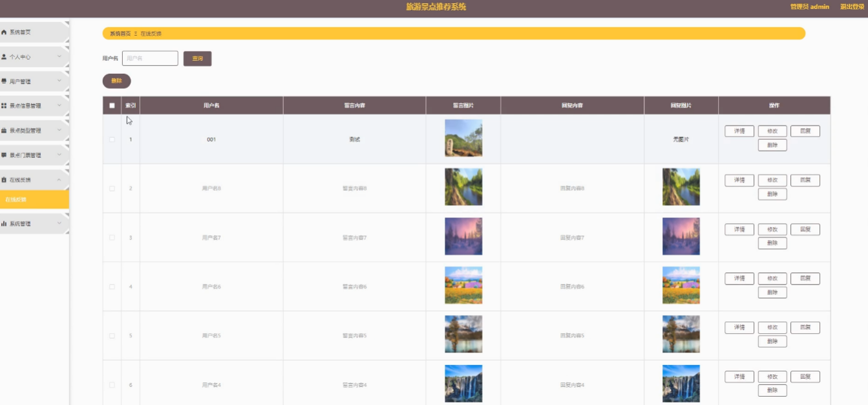The image size is (868, 405).
Task: Click 修改 button in row 用户名7
Action: coord(772,230)
